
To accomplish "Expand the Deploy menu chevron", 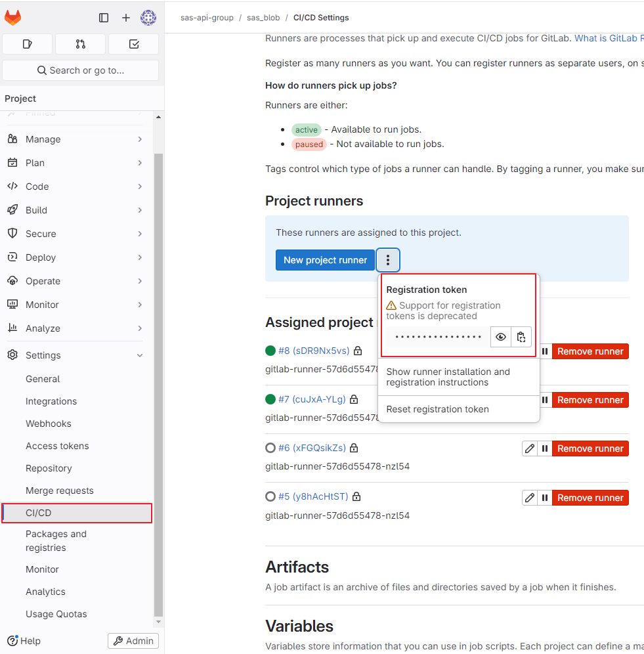I will tap(140, 257).
